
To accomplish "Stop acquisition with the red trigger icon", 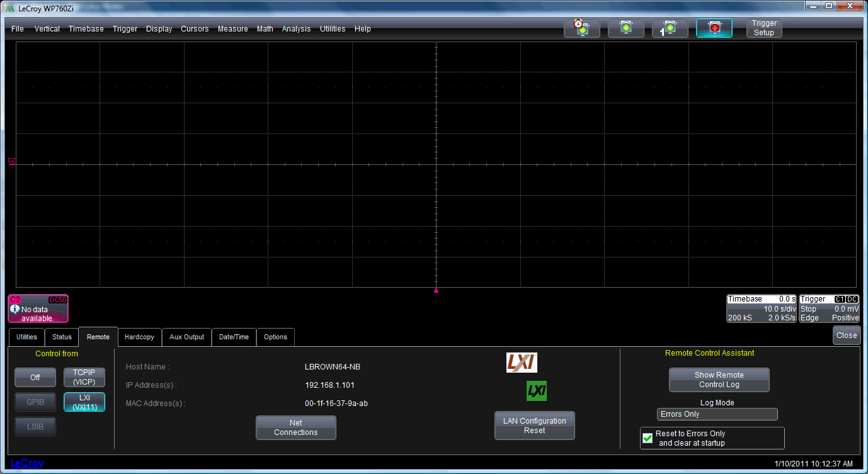I will coord(714,28).
